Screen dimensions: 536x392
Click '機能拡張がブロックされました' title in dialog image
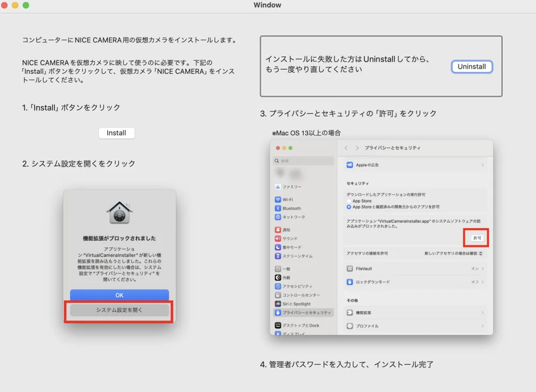(120, 238)
